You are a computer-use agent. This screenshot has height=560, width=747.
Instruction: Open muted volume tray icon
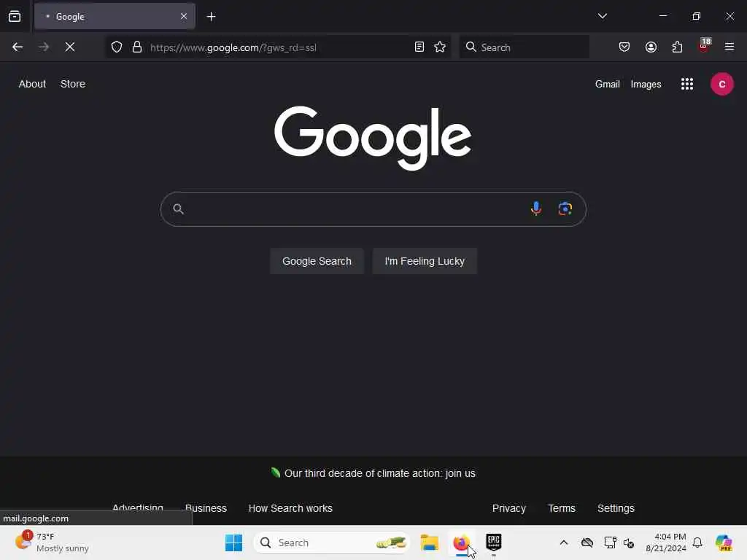(x=629, y=542)
